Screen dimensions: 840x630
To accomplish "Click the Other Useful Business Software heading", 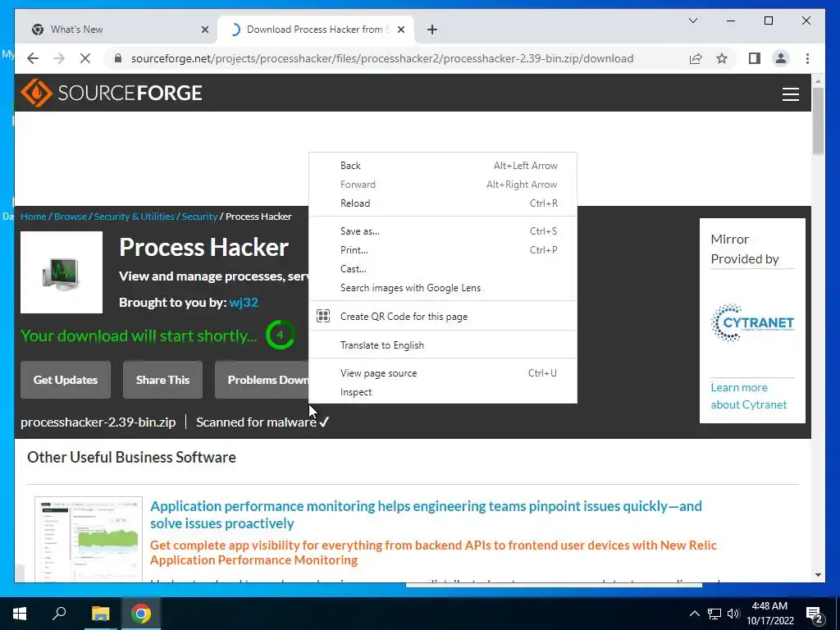I will [132, 457].
